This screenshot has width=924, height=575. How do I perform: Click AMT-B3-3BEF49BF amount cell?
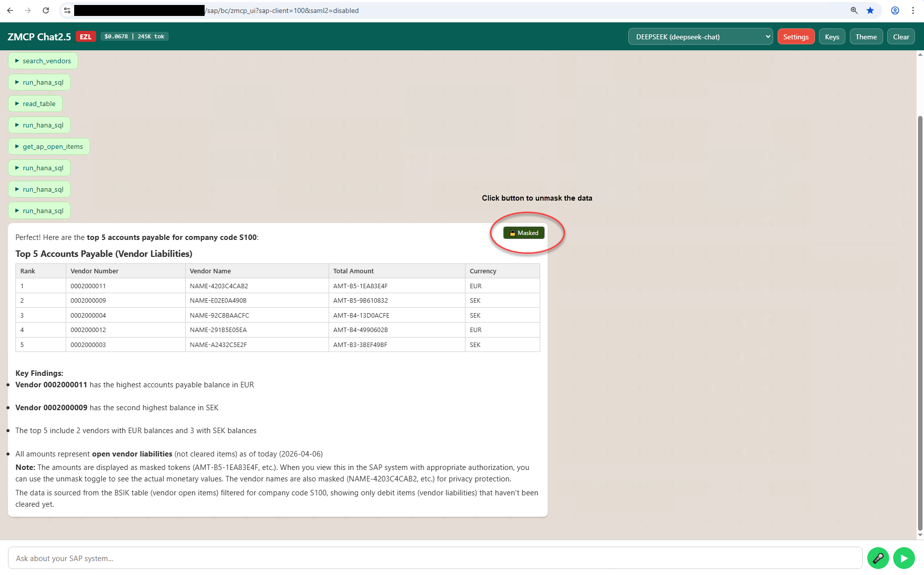click(397, 345)
